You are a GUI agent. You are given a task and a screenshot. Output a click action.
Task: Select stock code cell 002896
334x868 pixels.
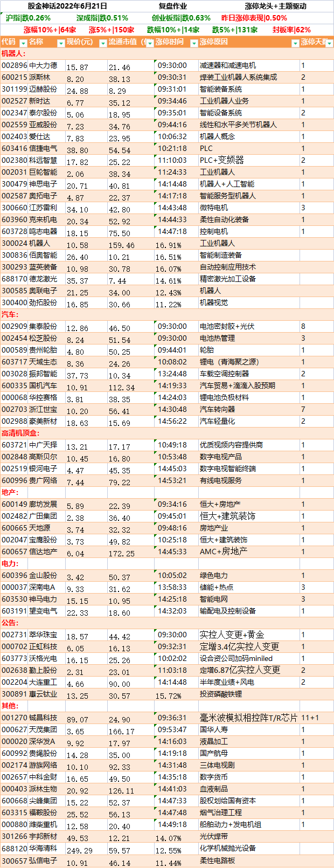coord(14,65)
